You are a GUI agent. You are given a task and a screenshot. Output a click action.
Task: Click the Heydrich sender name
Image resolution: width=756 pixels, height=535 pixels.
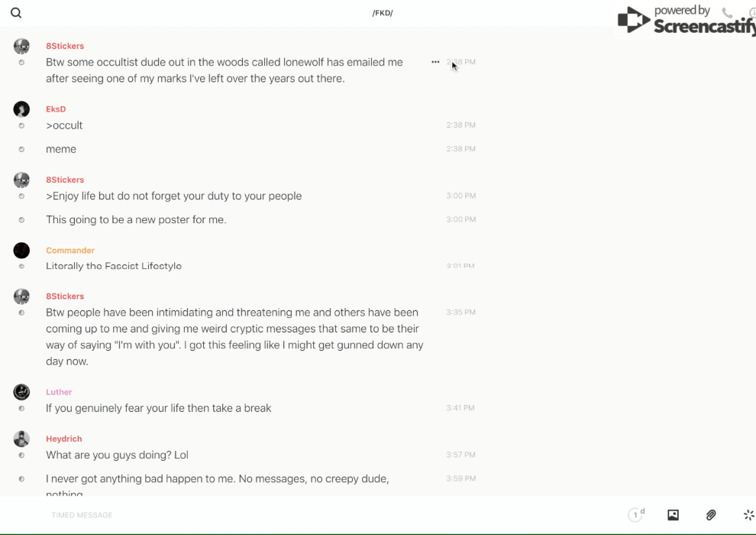[63, 439]
